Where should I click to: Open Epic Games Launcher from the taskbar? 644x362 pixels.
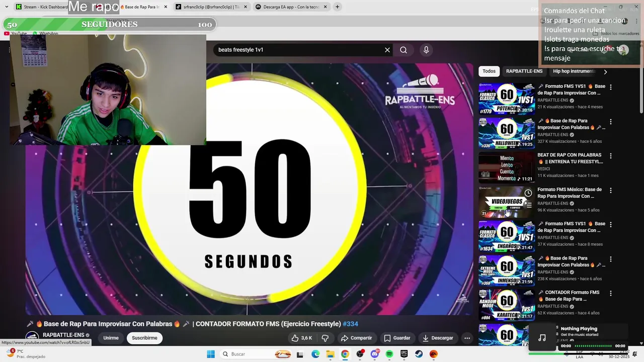click(404, 354)
